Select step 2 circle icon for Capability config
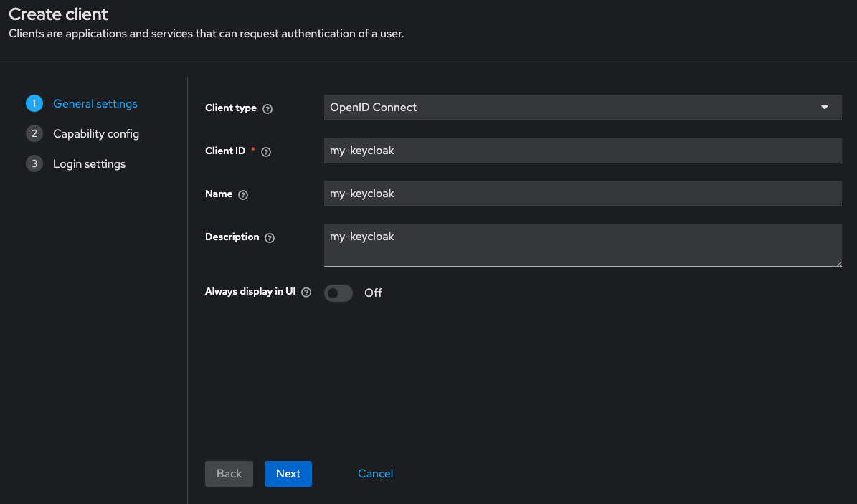Image resolution: width=857 pixels, height=504 pixels. click(34, 133)
